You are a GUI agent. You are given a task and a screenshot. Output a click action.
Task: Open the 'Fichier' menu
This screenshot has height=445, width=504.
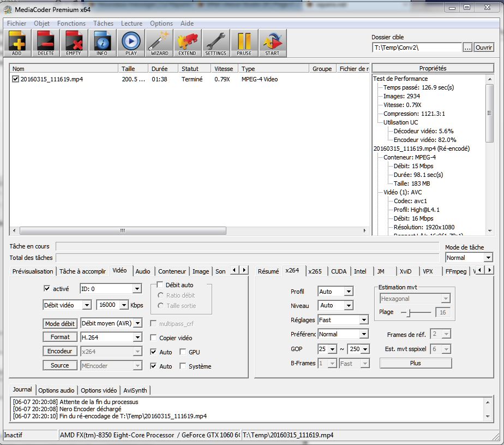(x=17, y=23)
